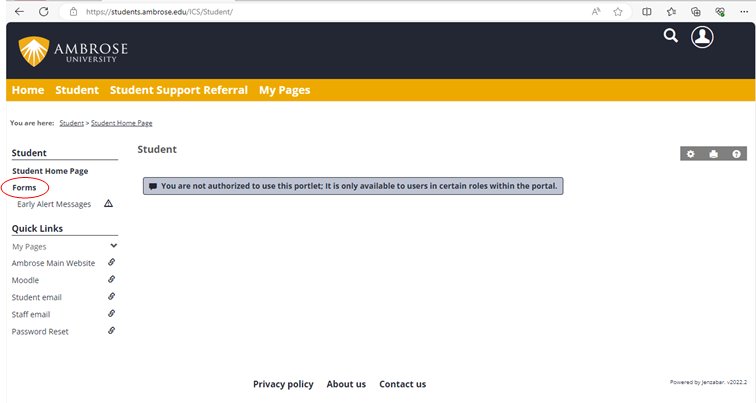This screenshot has width=756, height=403.
Task: Expand the My Pages chevron in Quick Links
Action: click(x=113, y=246)
